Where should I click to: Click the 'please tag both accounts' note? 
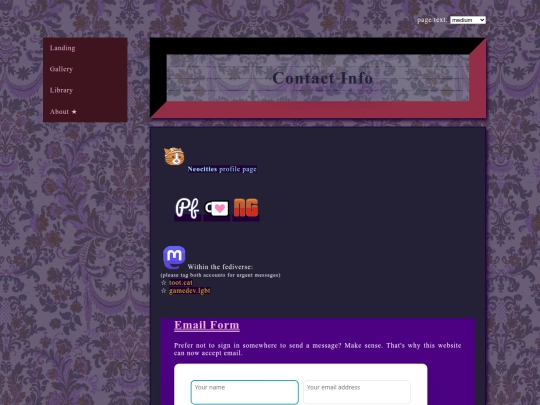tap(220, 275)
